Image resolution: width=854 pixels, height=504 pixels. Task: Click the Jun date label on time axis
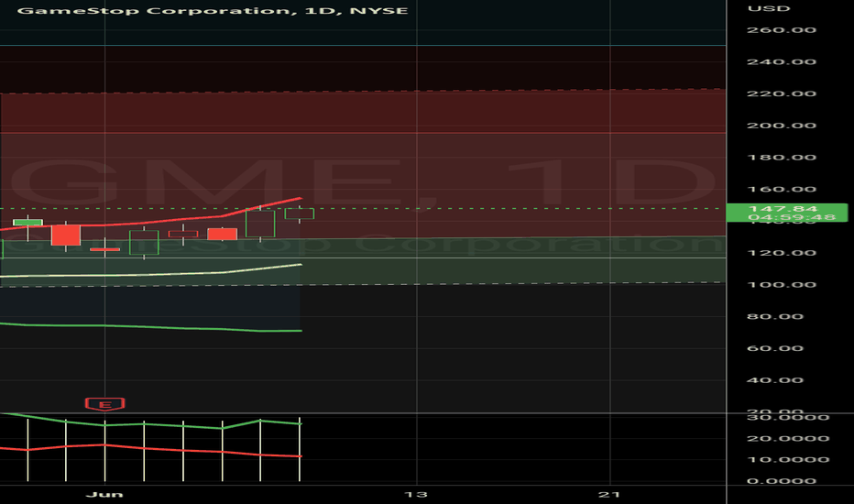[104, 494]
